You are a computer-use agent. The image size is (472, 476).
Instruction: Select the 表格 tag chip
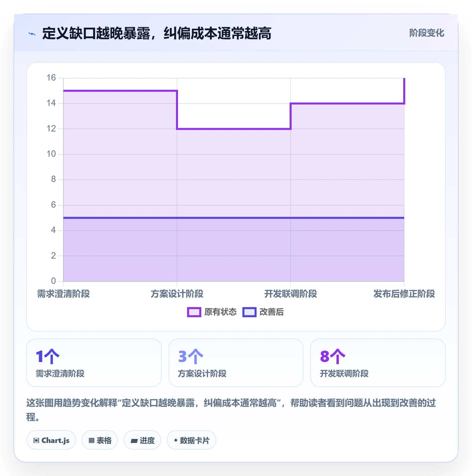pyautogui.click(x=100, y=440)
